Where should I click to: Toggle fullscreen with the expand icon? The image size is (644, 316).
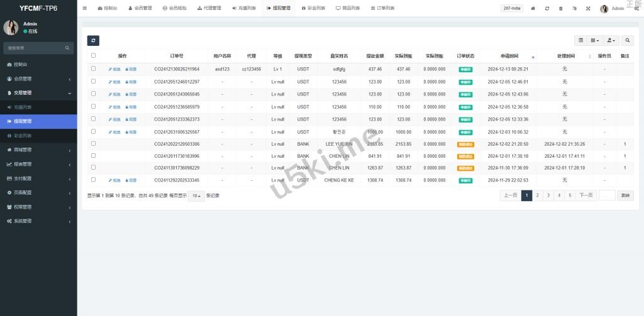[x=588, y=9]
